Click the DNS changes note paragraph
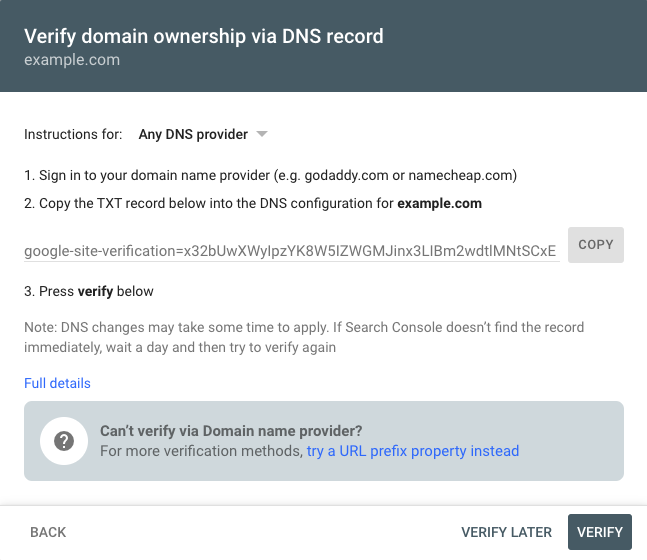Image resolution: width=647 pixels, height=560 pixels. pos(304,337)
